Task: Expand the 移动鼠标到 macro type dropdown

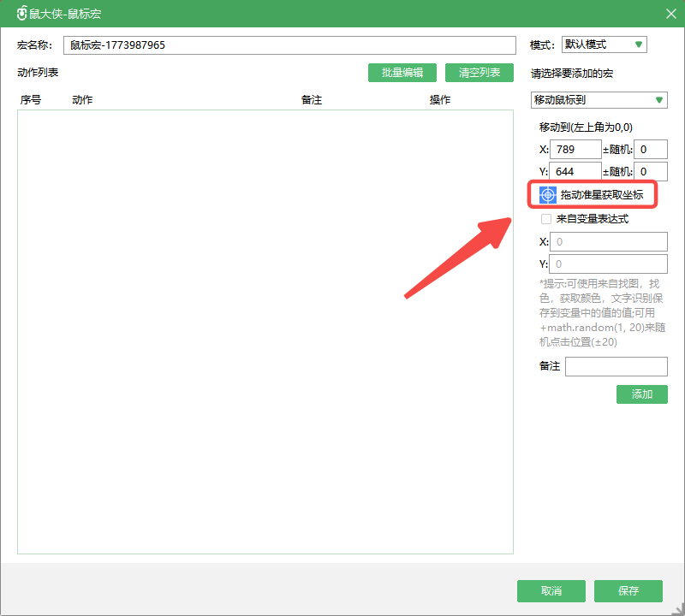Action: click(x=599, y=100)
